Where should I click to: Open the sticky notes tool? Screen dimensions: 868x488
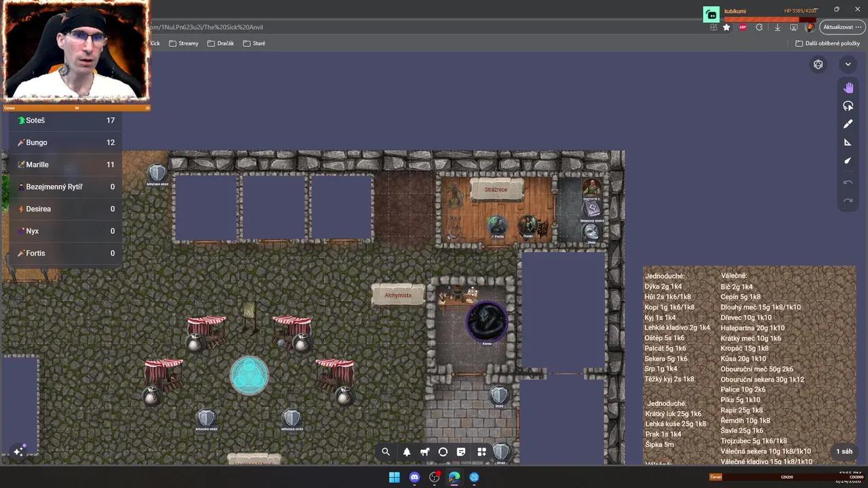(x=462, y=452)
